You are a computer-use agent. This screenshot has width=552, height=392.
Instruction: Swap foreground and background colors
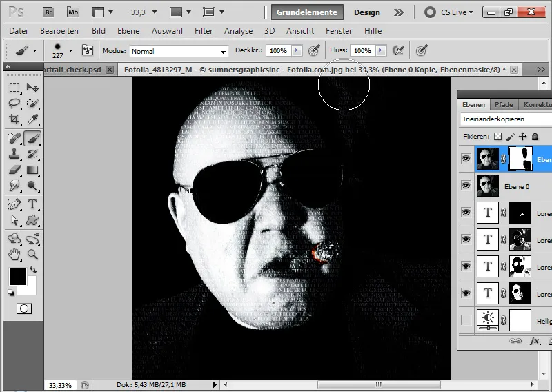33,270
